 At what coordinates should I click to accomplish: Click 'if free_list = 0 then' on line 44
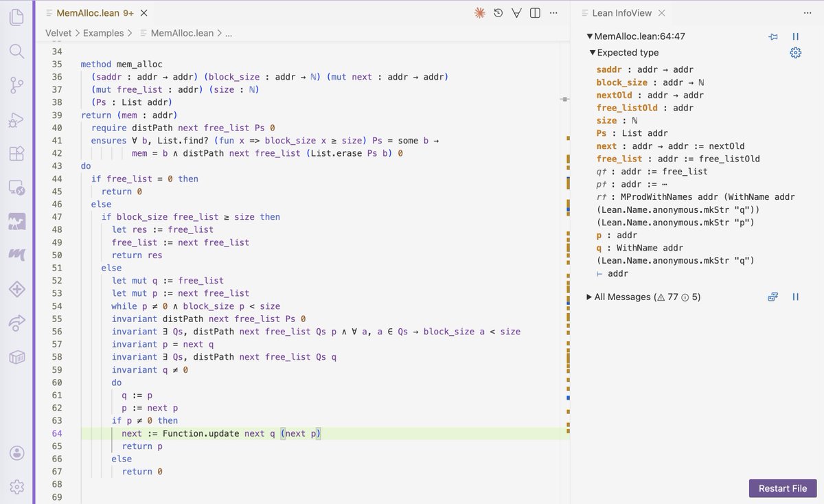point(145,179)
